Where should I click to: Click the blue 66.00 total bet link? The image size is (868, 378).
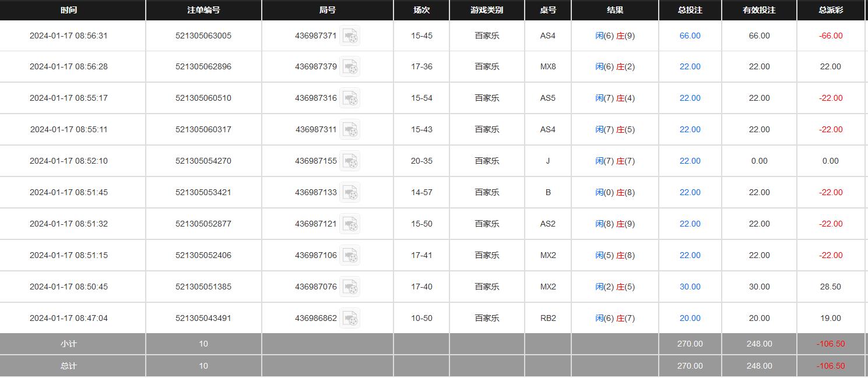690,36
